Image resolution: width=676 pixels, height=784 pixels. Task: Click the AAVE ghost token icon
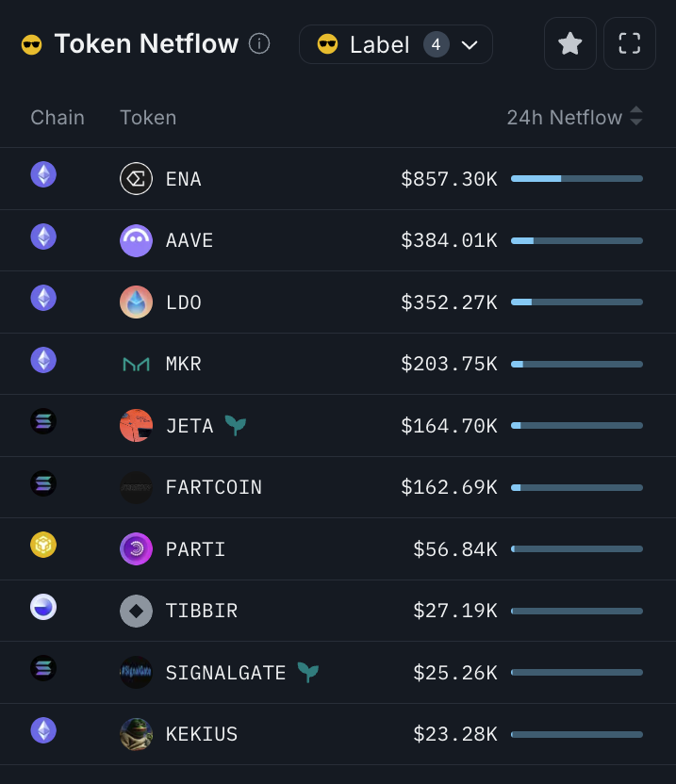(x=136, y=240)
